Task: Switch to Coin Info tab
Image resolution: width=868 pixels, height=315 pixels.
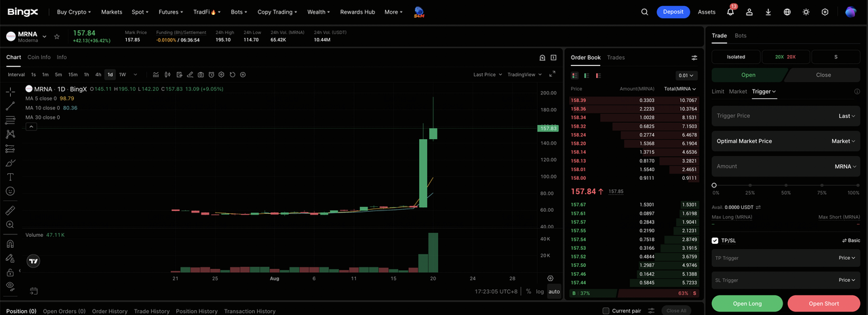Action: [x=39, y=58]
